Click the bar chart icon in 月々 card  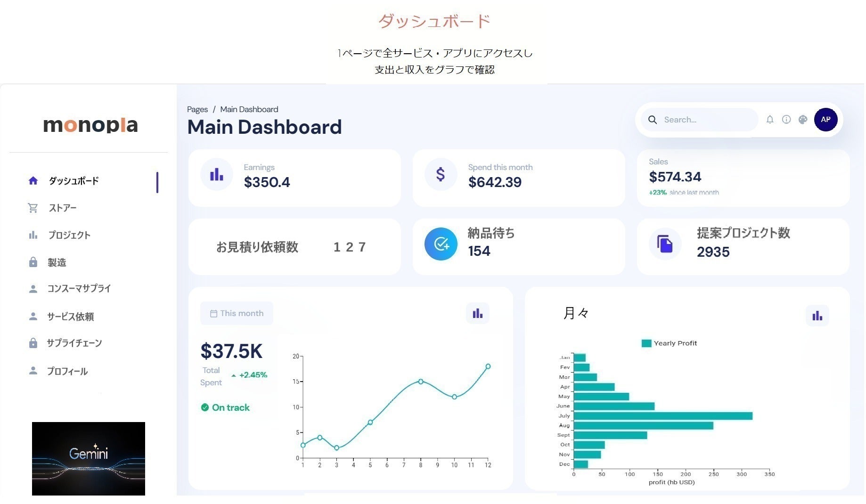[x=817, y=316]
